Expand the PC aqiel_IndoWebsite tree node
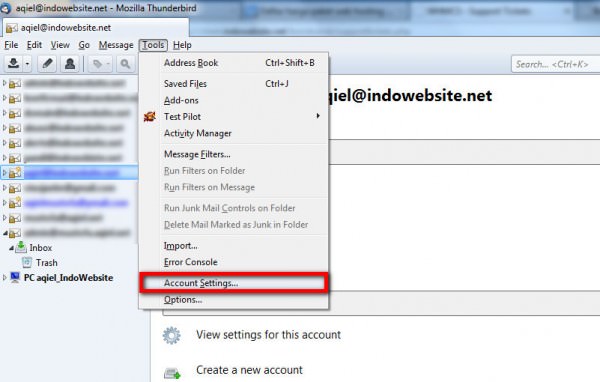Screen dimensions: 600x382 click(x=5, y=278)
